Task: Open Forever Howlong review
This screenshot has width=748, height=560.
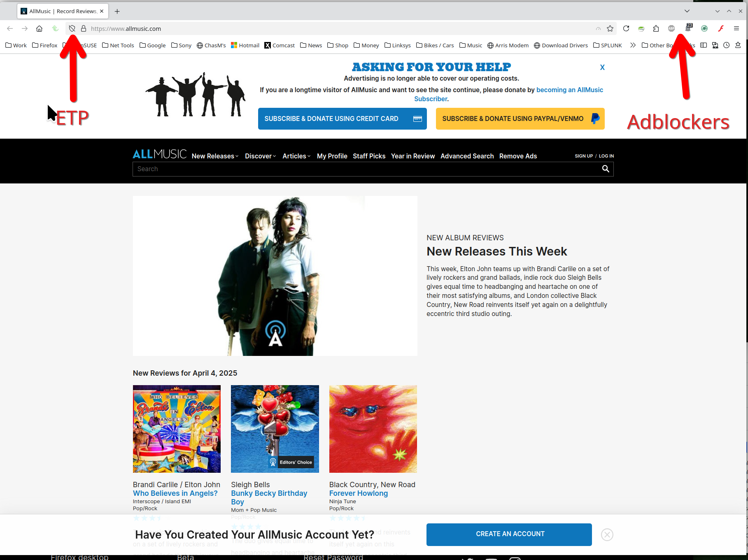Action: (x=359, y=493)
